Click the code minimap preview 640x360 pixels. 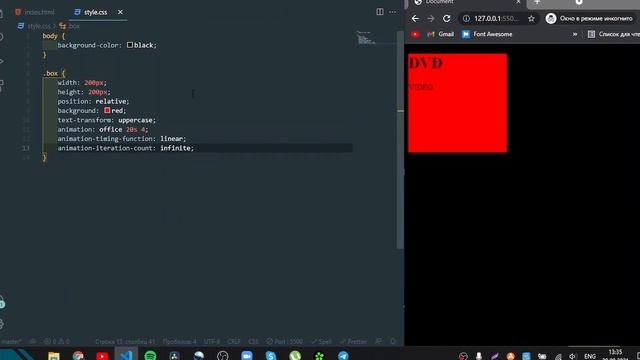[x=366, y=38]
